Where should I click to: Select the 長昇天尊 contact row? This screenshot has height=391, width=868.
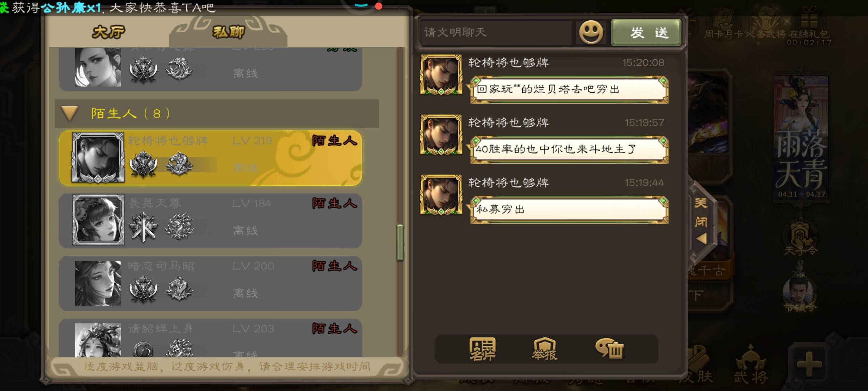click(x=210, y=221)
